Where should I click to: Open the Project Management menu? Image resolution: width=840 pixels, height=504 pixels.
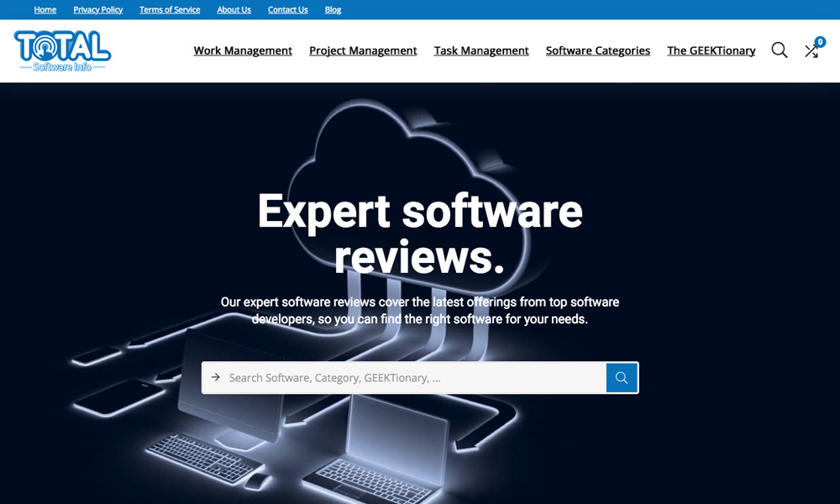tap(363, 50)
